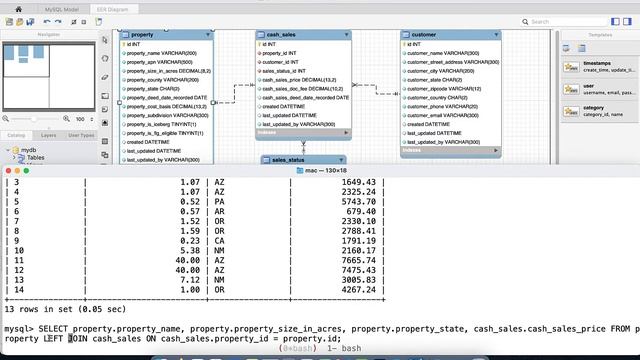Open the User Types tab
The height and width of the screenshot is (360, 640).
pyautogui.click(x=81, y=135)
